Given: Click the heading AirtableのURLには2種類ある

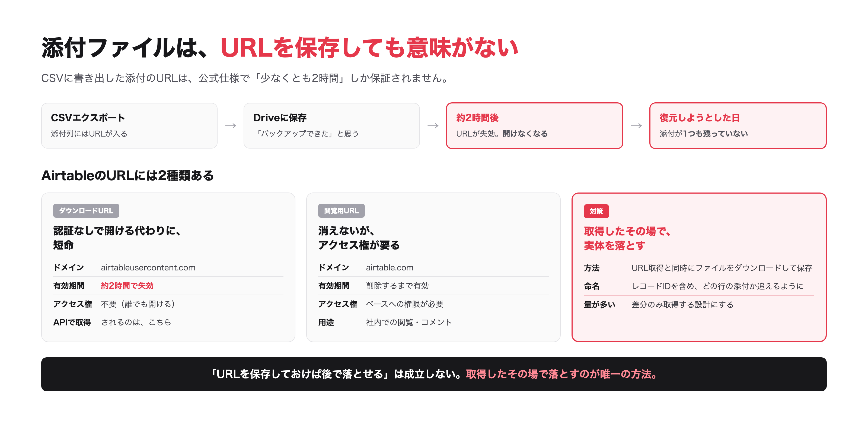Looking at the screenshot, I should click(128, 175).
